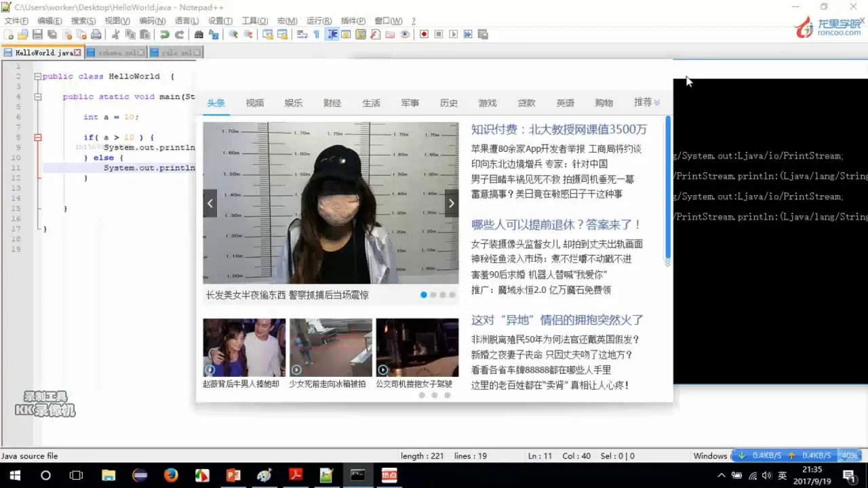Click the Zoom In toolbar icon
Image resolution: width=868 pixels, height=488 pixels.
pyautogui.click(x=233, y=35)
